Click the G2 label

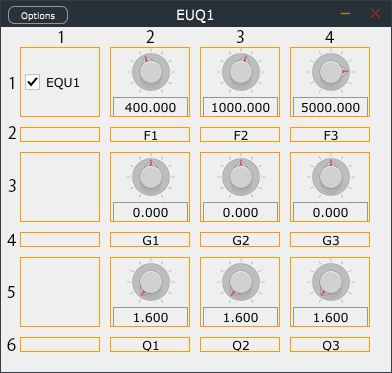pos(240,240)
